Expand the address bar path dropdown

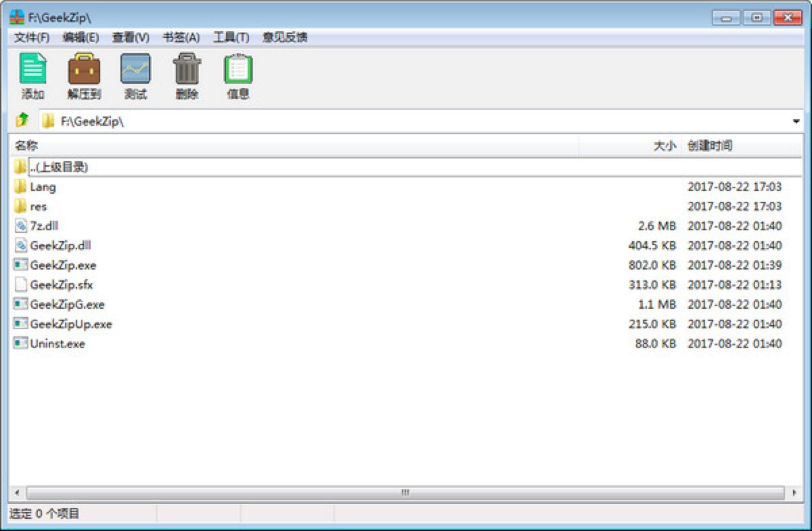coord(796,121)
